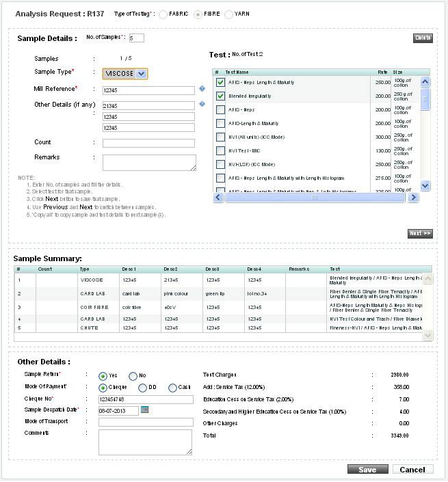Click the Sample Summary scroll down arrow

click(x=427, y=336)
